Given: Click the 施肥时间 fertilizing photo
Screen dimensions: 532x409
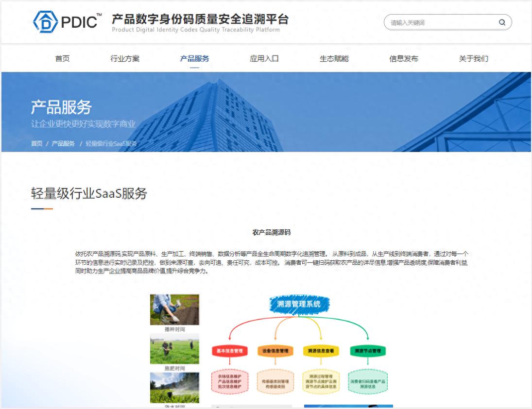Looking at the screenshot, I should click(x=175, y=349).
